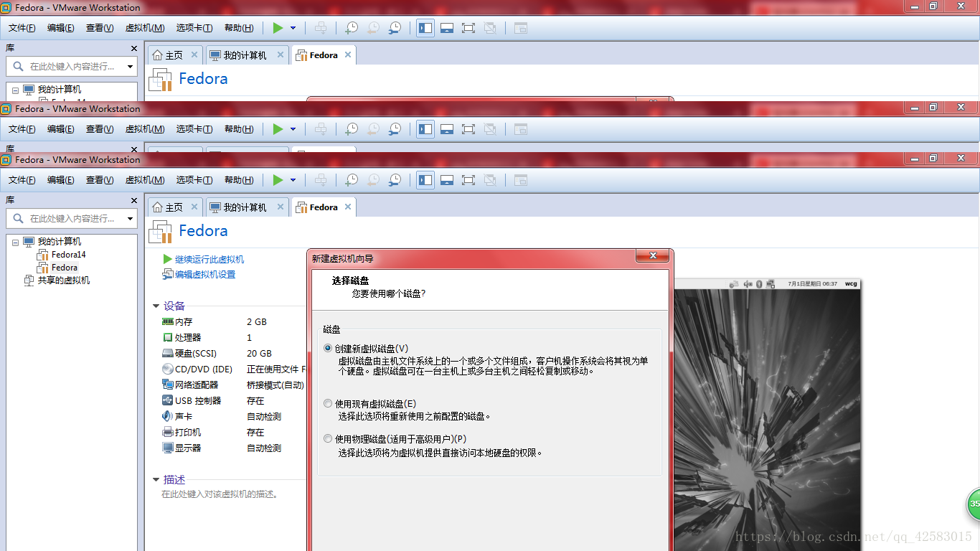
Task: Select 网络适配器 network adapter row
Action: pos(233,385)
